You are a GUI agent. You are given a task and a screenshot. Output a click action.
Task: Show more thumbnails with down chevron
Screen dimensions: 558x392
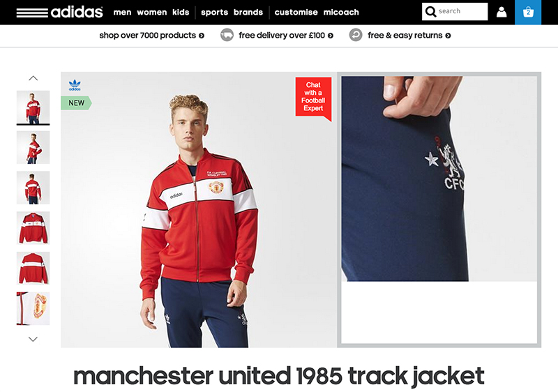point(33,339)
